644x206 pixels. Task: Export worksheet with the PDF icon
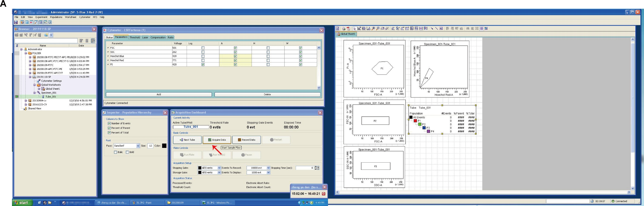[348, 29]
